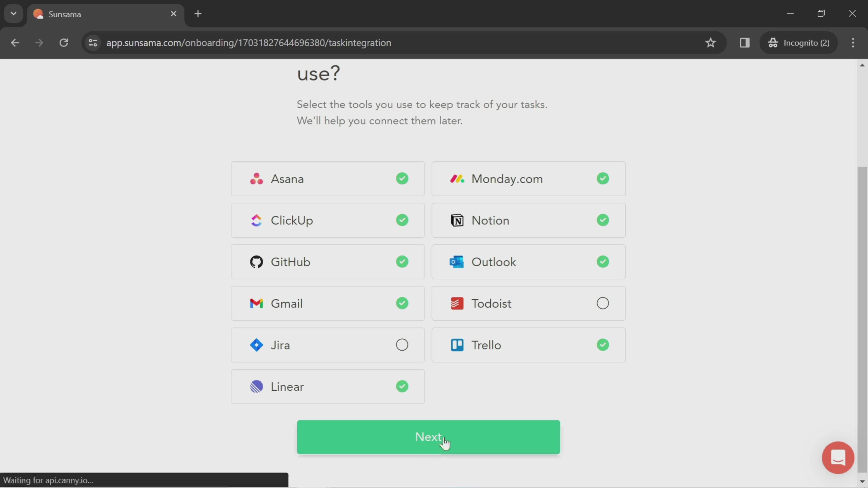
Task: Click the Notion logo icon
Action: point(457,221)
